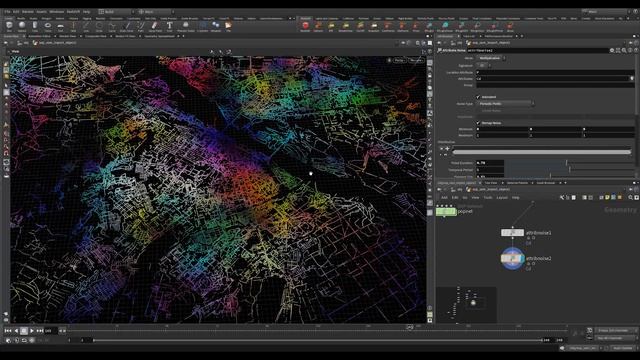Click the network editor search magnifier icon
640x360 pixels.
[630, 198]
